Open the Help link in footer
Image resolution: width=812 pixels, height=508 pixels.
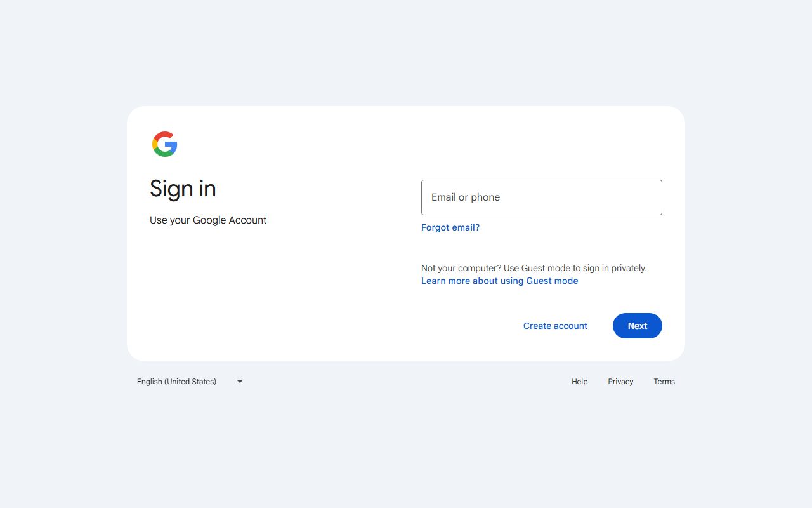pos(579,382)
